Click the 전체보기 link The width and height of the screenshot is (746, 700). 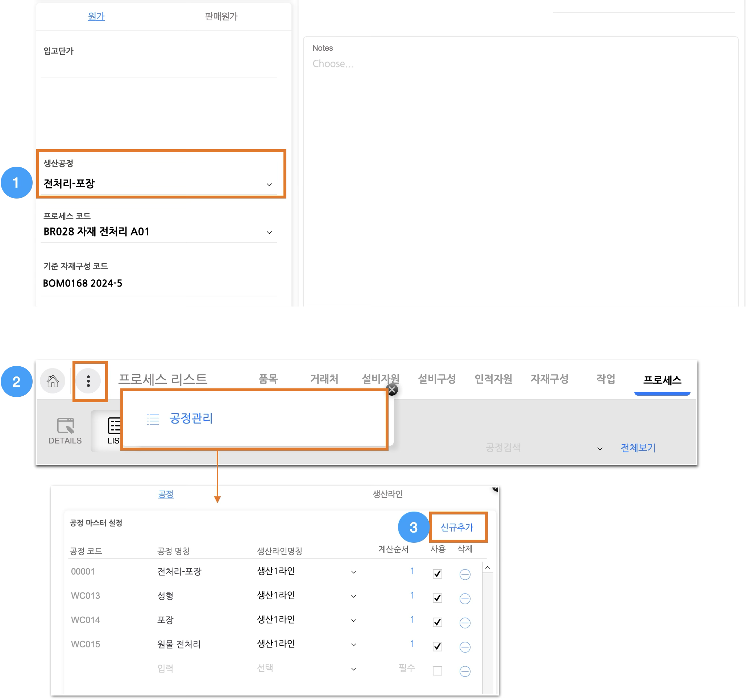638,448
